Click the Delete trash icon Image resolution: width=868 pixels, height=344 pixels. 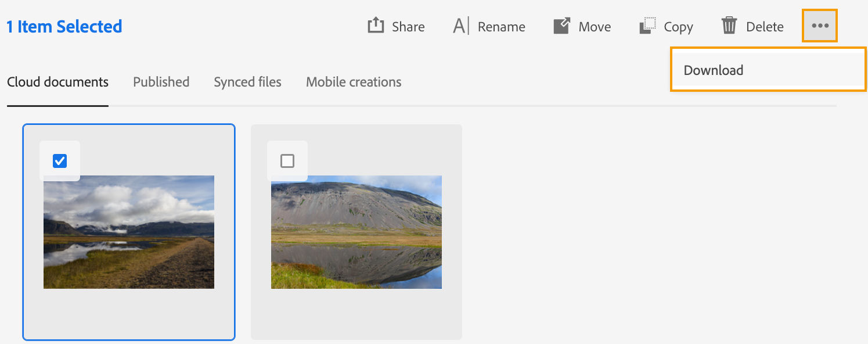pyautogui.click(x=729, y=25)
